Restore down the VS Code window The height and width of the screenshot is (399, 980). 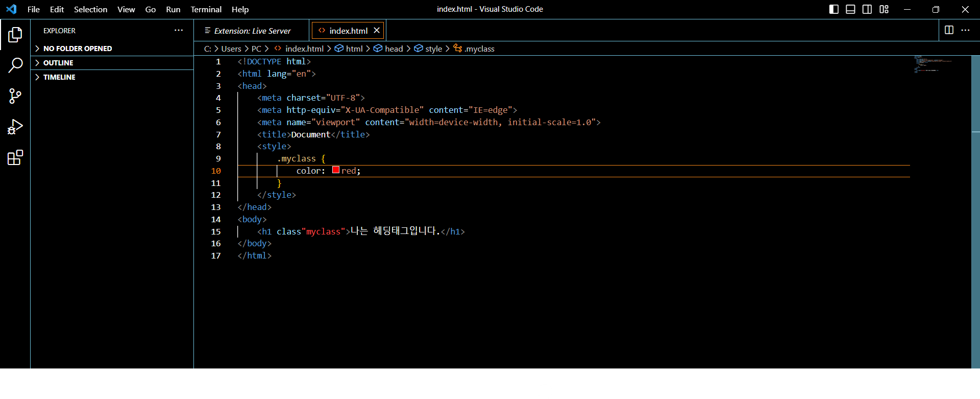tap(936, 9)
